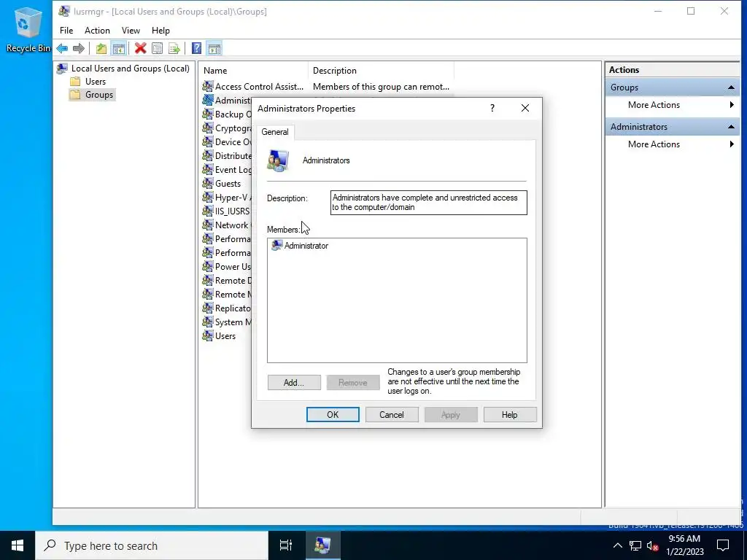Open the Recycle Bin desktop icon
Image resolution: width=747 pixels, height=560 pixels.
coord(27,28)
